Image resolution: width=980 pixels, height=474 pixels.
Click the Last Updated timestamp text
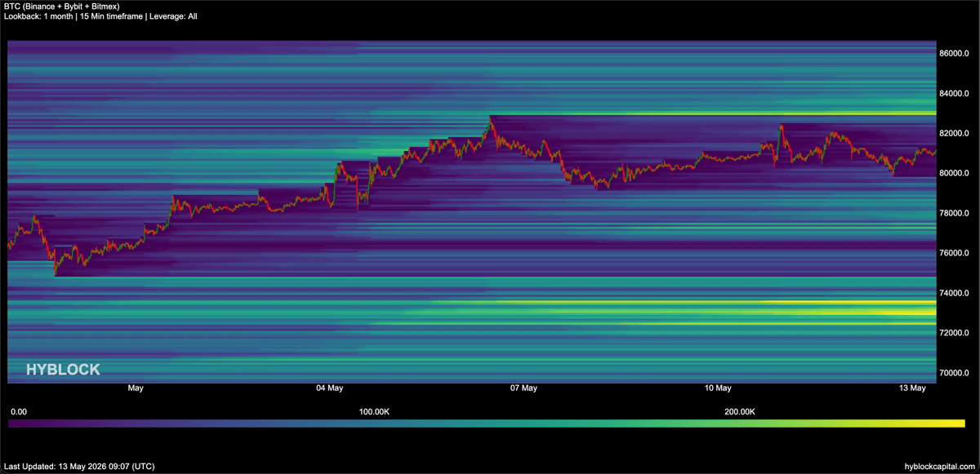pos(78,467)
